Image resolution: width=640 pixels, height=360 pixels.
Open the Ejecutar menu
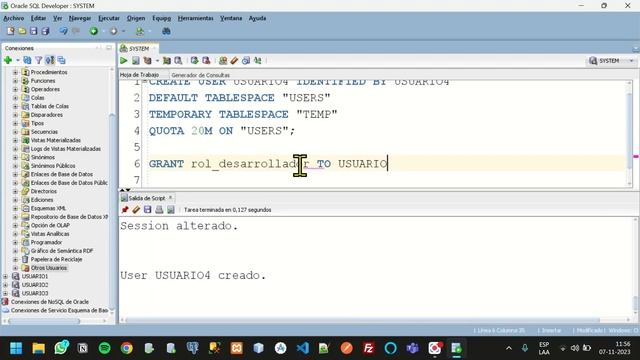pos(109,18)
